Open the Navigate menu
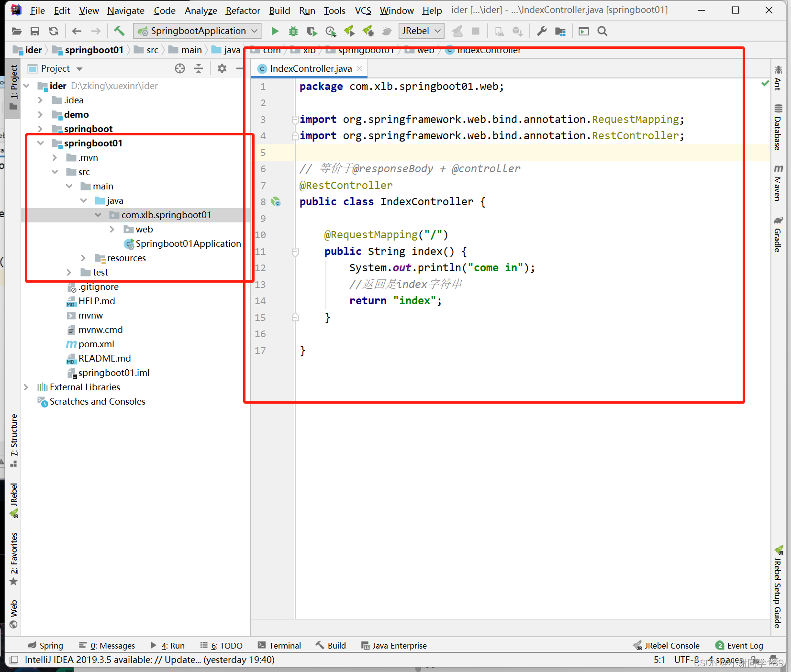Image resolution: width=791 pixels, height=672 pixels. pyautogui.click(x=126, y=11)
